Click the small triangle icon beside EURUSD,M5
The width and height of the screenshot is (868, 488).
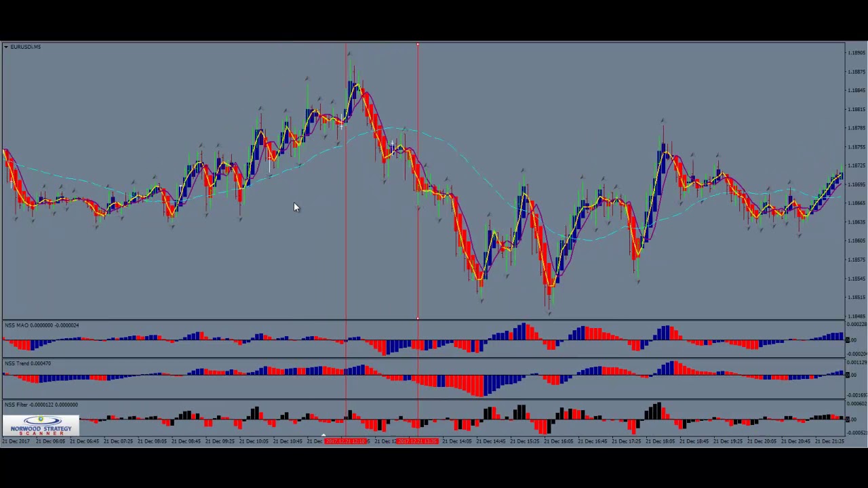coord(5,47)
